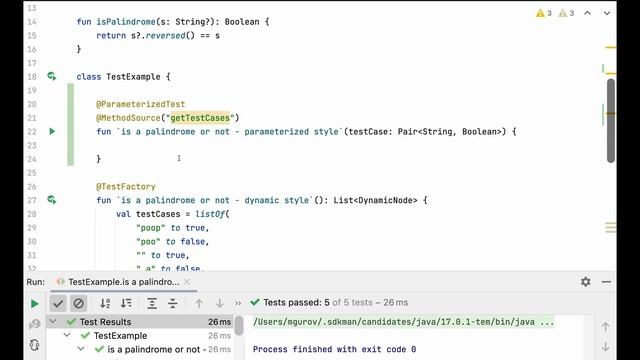This screenshot has width=640, height=360.
Task: Go to next failed test arrow
Action: (220, 303)
